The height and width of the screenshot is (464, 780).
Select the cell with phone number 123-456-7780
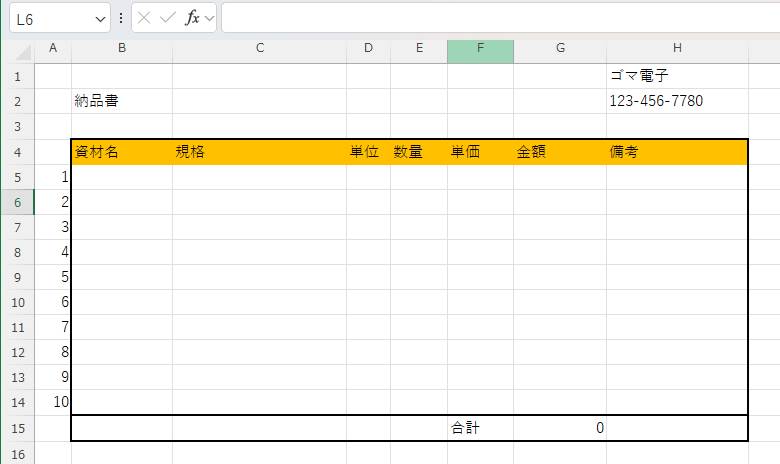677,101
